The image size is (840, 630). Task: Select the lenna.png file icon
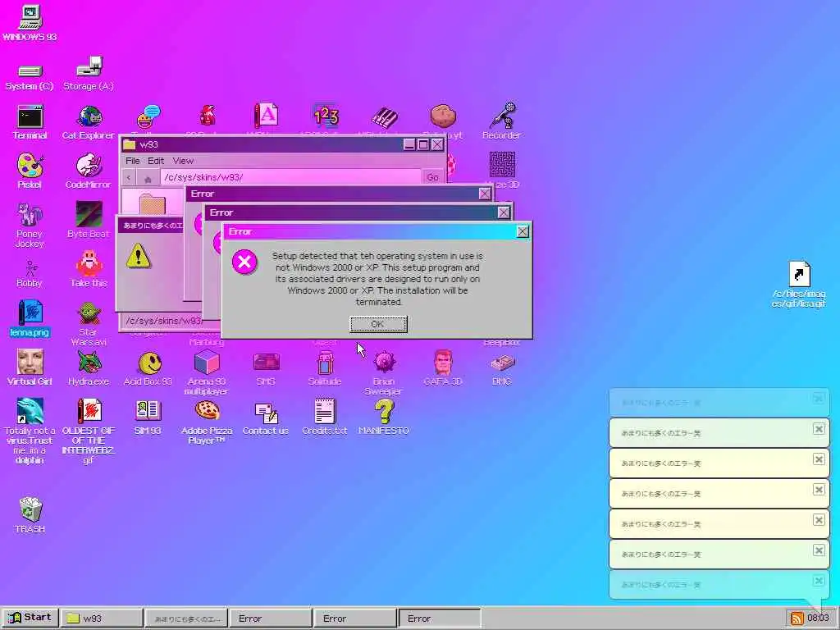tap(30, 313)
